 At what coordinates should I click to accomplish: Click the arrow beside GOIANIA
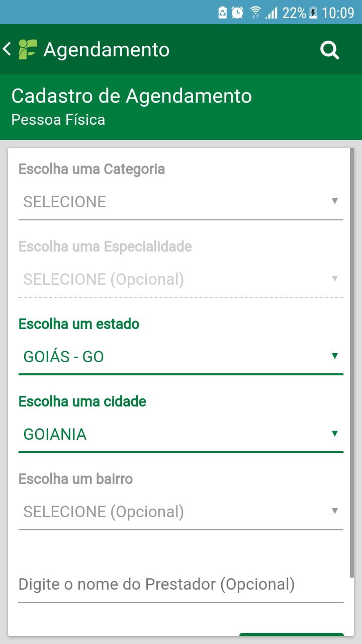pos(335,434)
